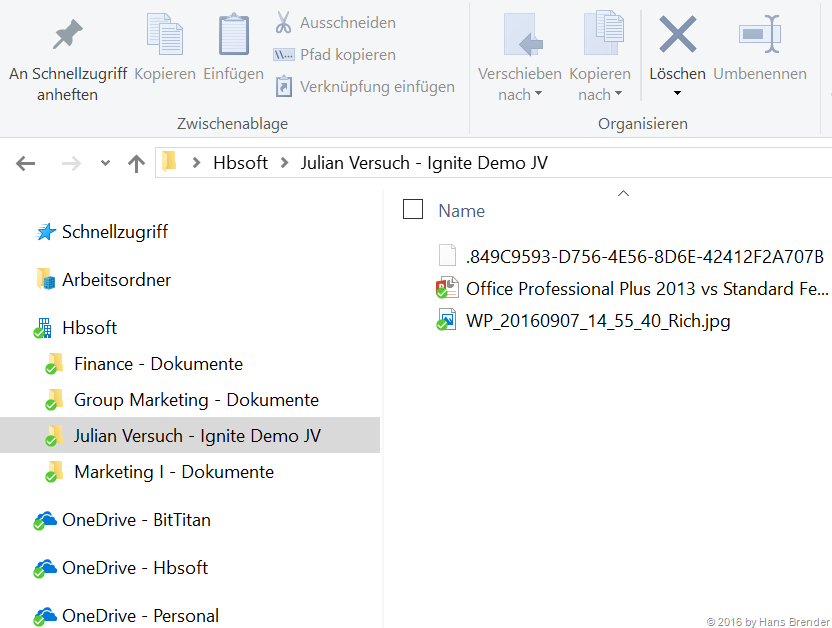Navigate up one folder with up arrow
Image resolution: width=832 pixels, height=628 pixels.
136,164
